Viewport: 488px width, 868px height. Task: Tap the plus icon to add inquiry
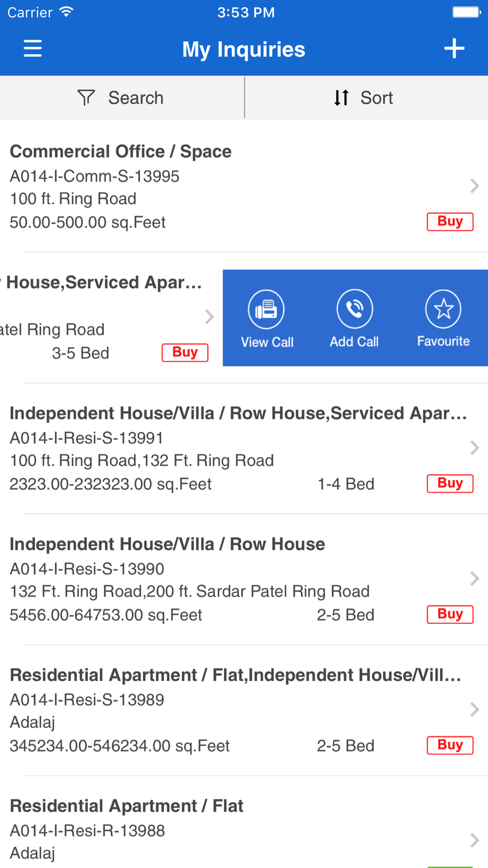(x=454, y=49)
